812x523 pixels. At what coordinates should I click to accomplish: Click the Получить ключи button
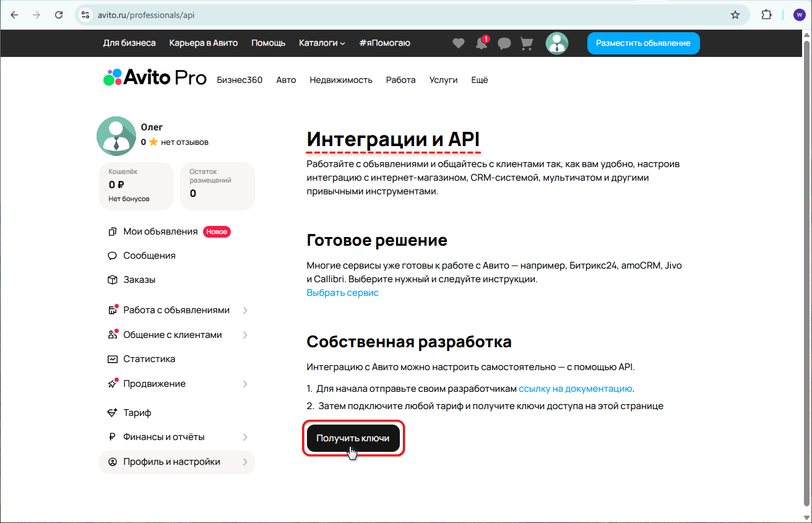353,438
